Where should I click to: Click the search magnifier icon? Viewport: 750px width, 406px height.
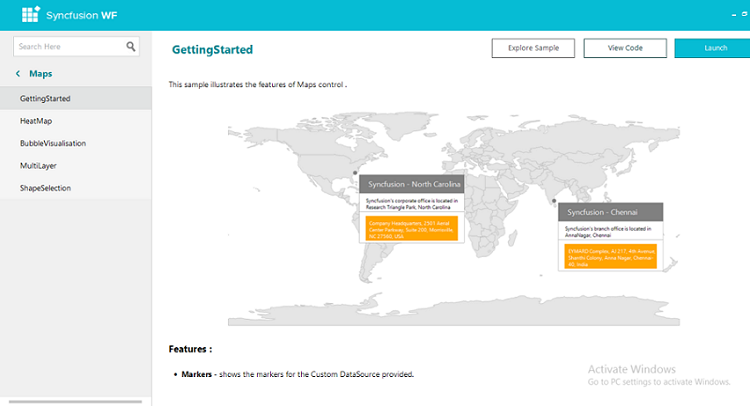coord(131,46)
